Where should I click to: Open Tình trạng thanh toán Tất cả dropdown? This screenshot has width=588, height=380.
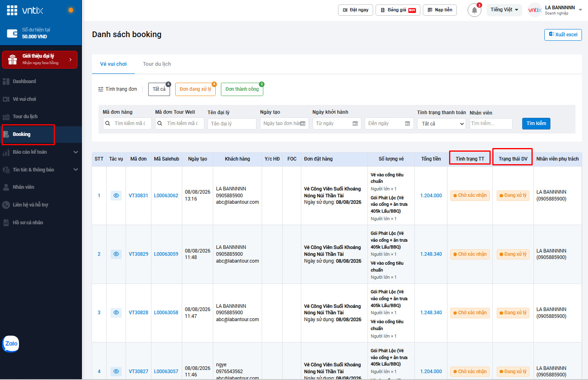click(x=441, y=124)
